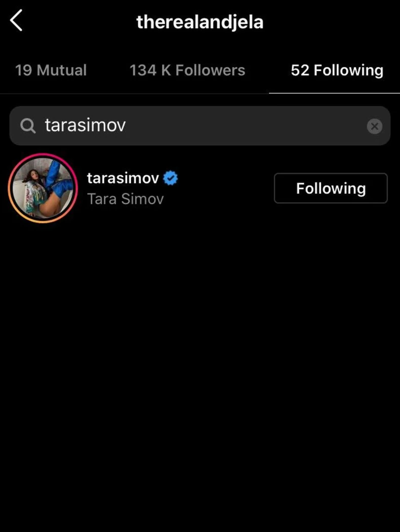Image resolution: width=400 pixels, height=532 pixels.
Task: Select the tarasimov result row
Action: [200, 188]
